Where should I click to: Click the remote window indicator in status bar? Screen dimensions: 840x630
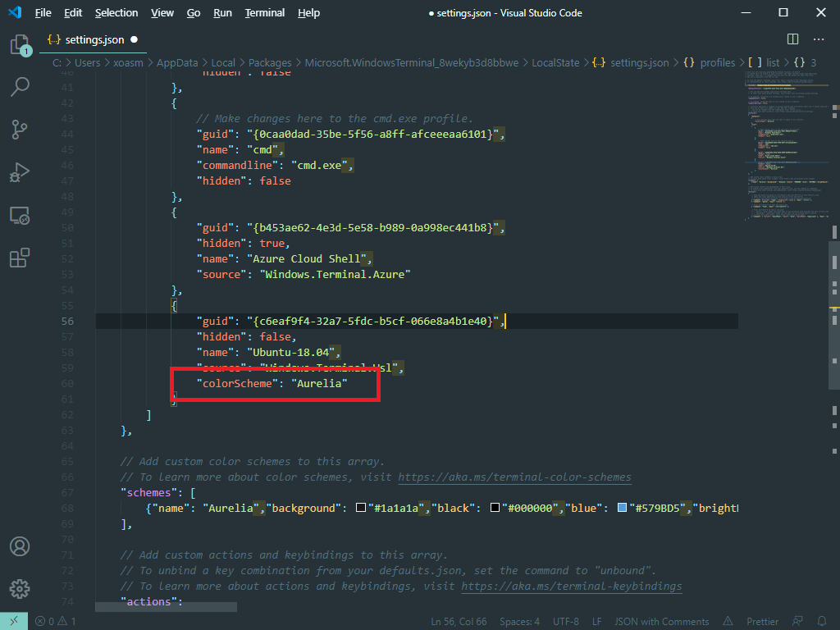[x=13, y=622]
